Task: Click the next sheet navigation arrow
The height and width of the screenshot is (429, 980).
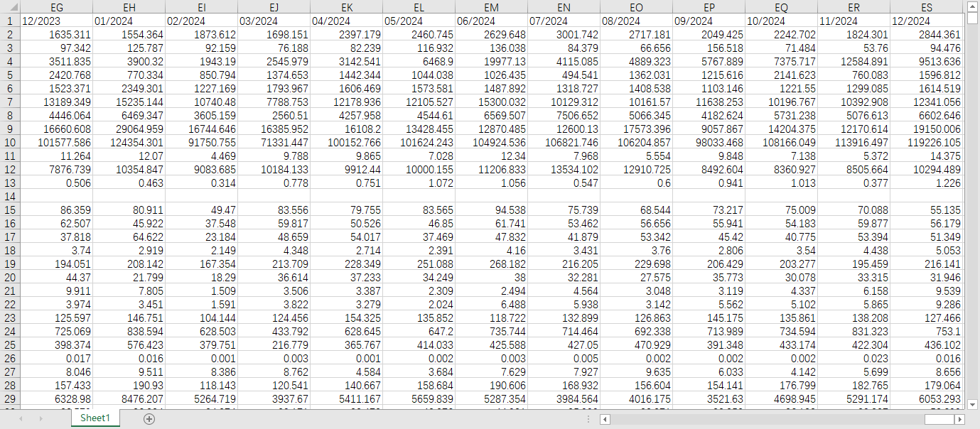Action: pos(41,419)
